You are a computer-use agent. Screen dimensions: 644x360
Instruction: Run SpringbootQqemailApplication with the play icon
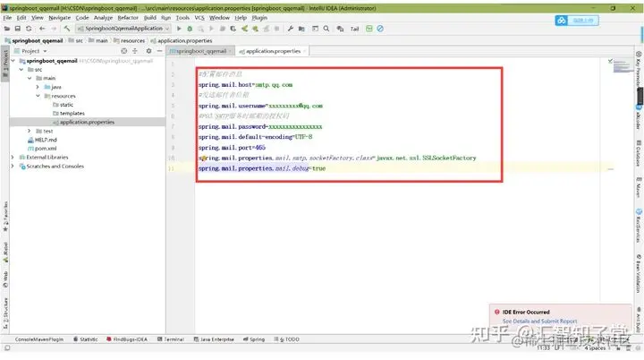(x=179, y=29)
